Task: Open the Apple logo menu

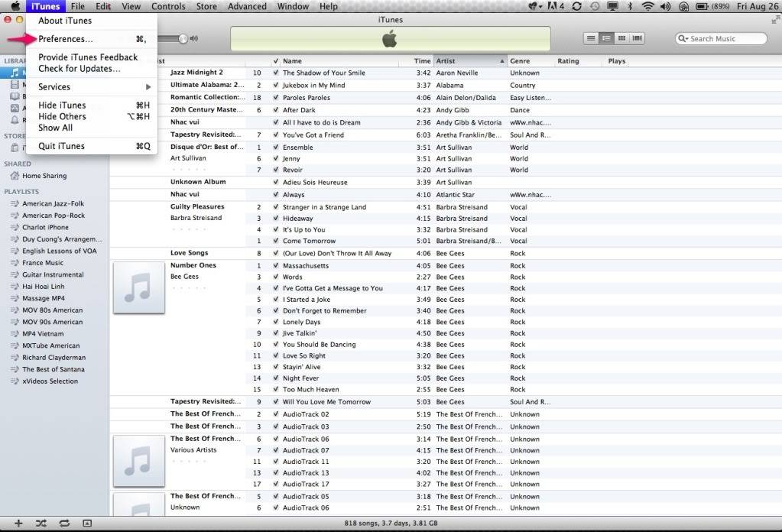Action: 15,6
